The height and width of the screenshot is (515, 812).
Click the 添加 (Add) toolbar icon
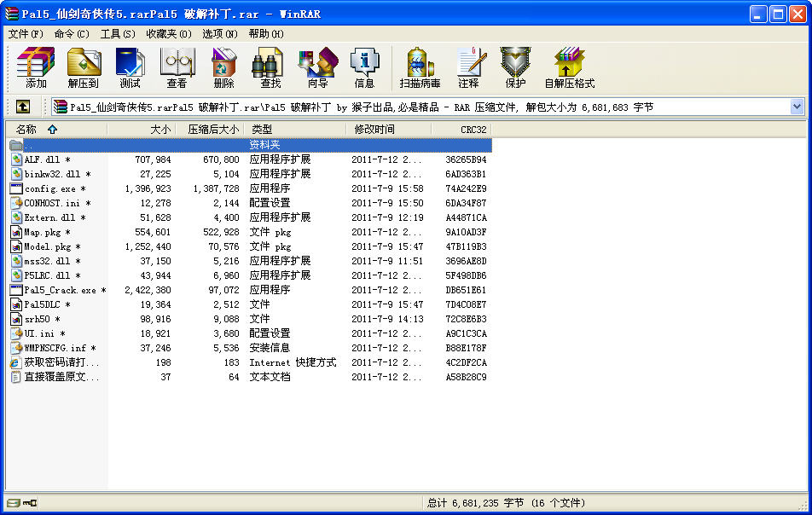(36, 68)
